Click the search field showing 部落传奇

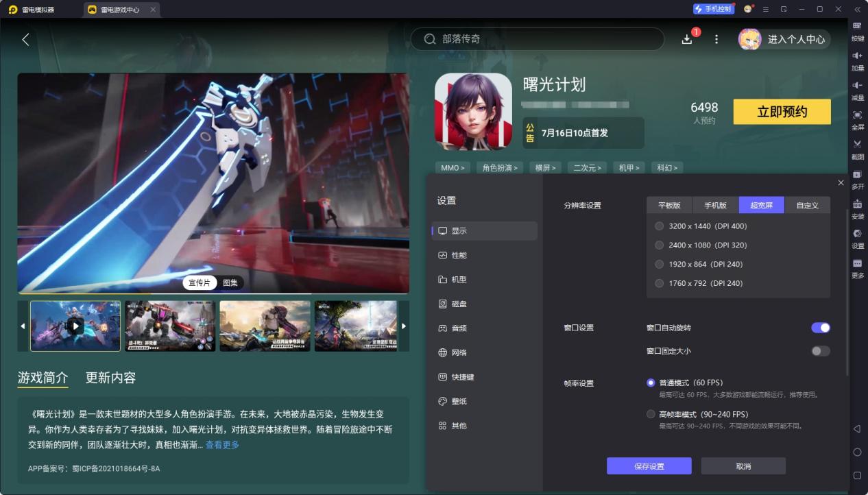coord(538,39)
